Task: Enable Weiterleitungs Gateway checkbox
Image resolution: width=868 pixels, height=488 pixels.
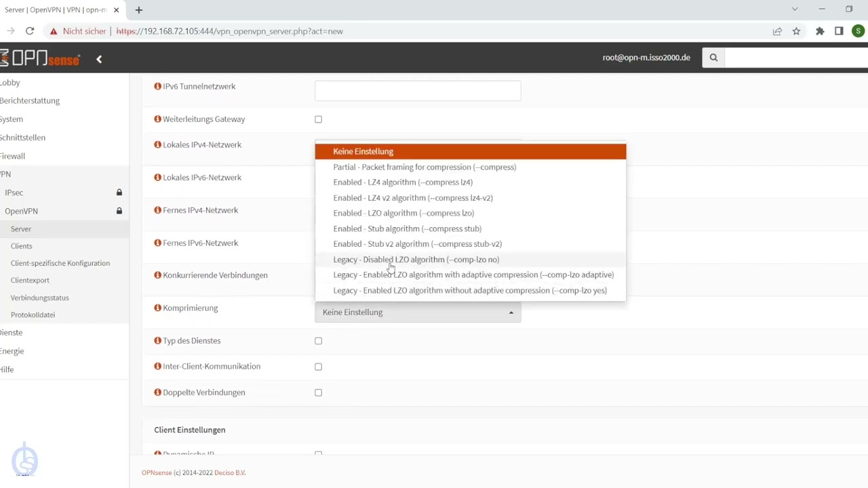Action: [x=318, y=119]
